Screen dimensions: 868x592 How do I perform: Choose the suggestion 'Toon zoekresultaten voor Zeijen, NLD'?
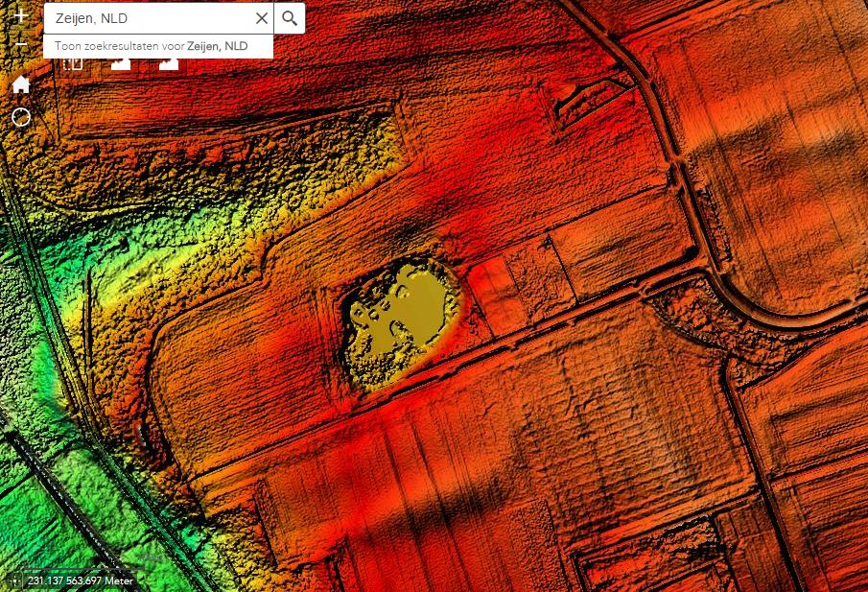click(x=158, y=46)
